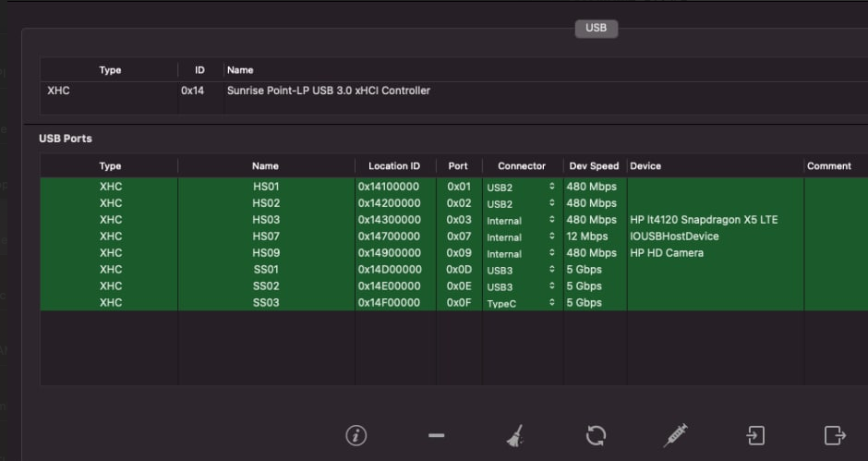This screenshot has width=868, height=461.
Task: Select the Sunrise Point-LP xHCI Controller row
Action: click(x=454, y=91)
